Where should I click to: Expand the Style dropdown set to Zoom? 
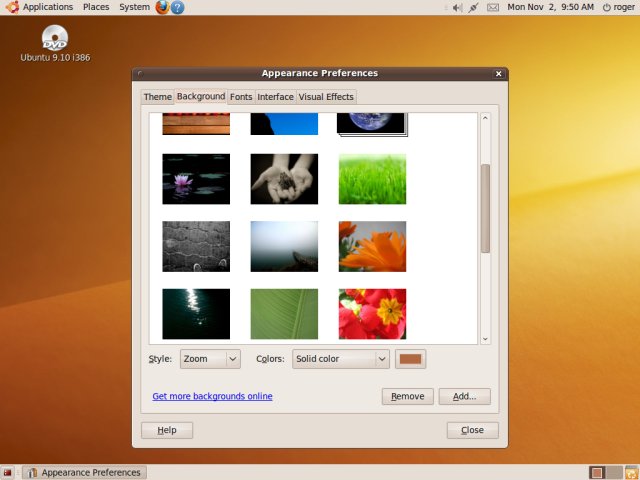coord(209,359)
